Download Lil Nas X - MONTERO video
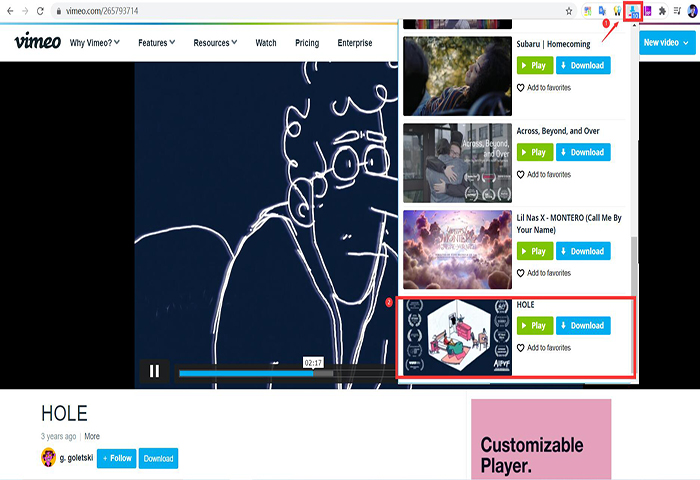700x480 pixels. click(583, 251)
